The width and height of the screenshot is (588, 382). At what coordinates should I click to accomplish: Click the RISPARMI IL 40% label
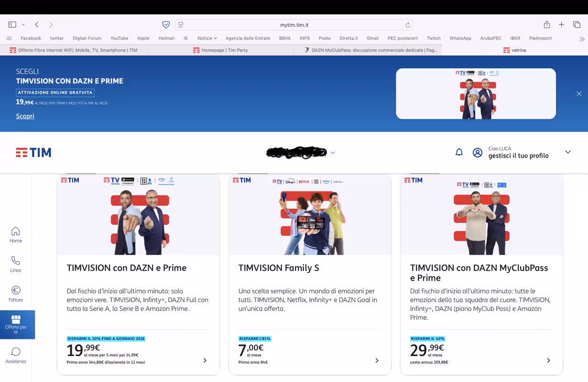(427, 339)
